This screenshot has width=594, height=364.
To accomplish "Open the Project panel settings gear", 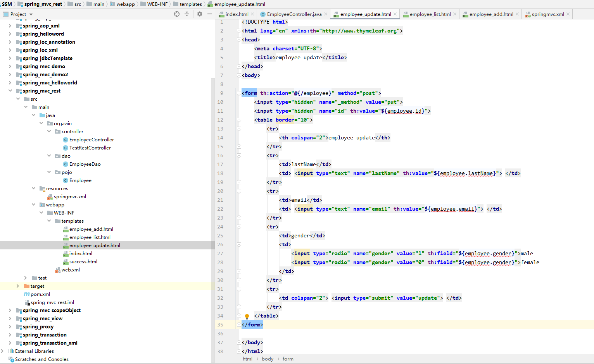I will (x=199, y=14).
